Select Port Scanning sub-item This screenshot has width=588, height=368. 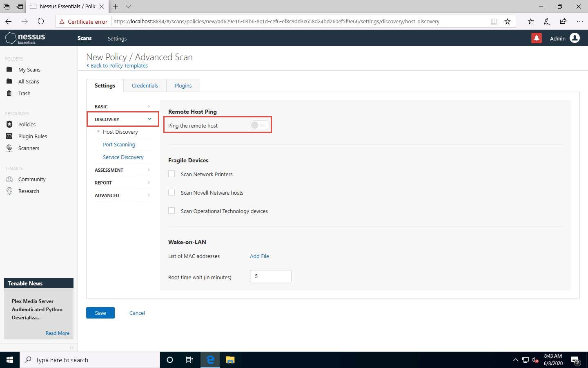coord(119,144)
